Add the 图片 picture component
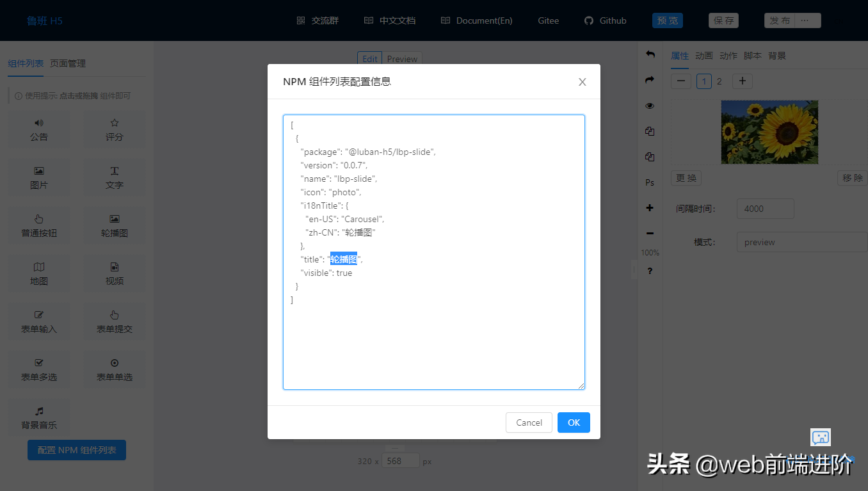The height and width of the screenshot is (491, 868). (x=39, y=178)
